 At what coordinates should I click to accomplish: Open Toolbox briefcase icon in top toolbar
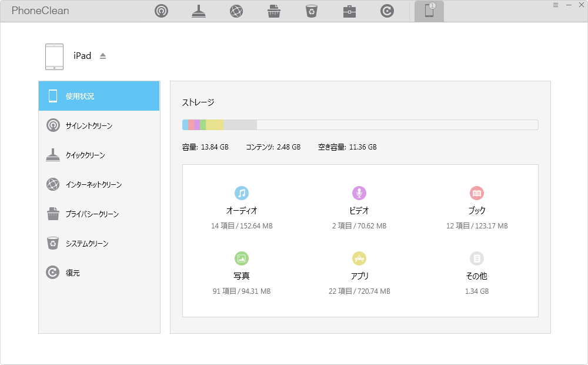click(349, 11)
